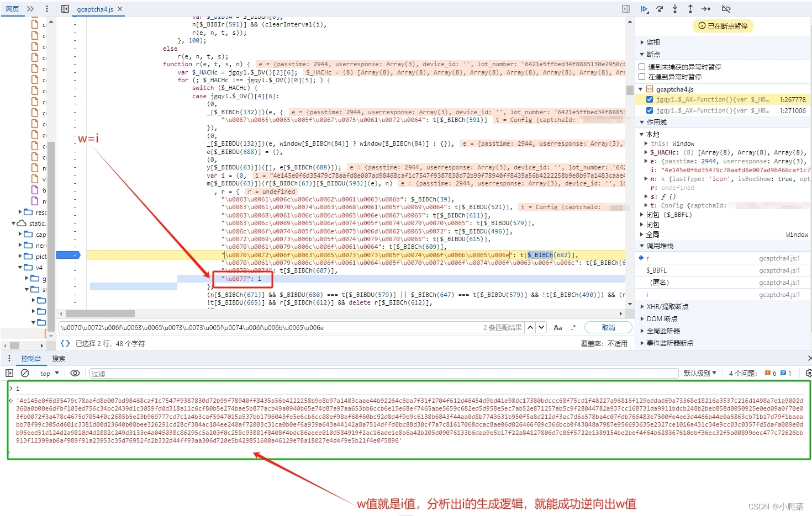Expand the 全局监听器 section
The width and height of the screenshot is (812, 516).
click(663, 331)
